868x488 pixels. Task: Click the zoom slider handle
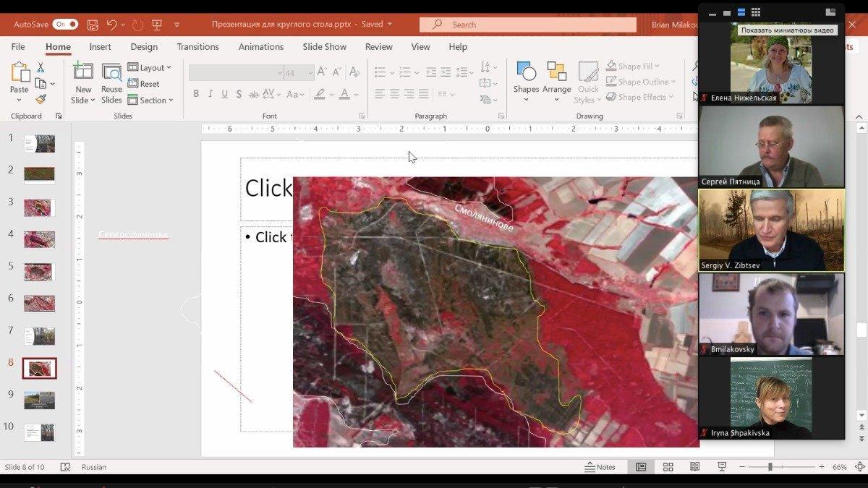[x=770, y=467]
